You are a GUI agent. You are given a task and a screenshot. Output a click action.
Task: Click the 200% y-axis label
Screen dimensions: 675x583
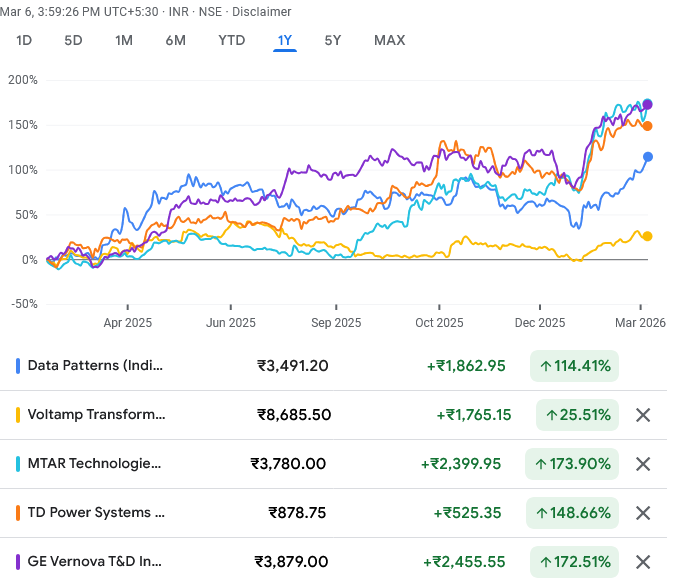click(x=23, y=80)
